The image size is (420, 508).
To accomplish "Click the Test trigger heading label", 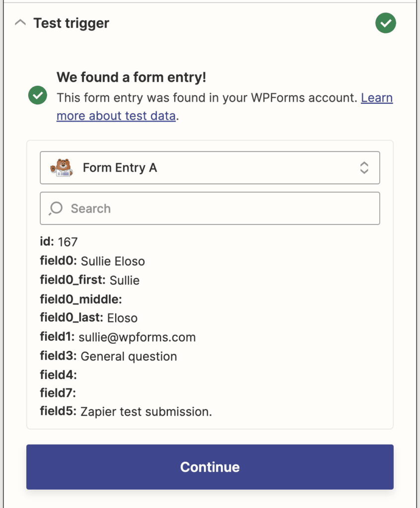I will [x=71, y=23].
